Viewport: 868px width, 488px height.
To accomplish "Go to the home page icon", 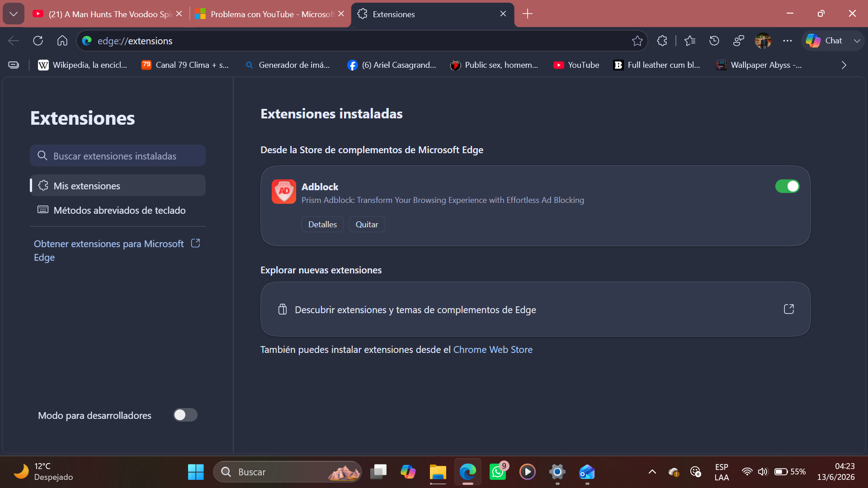I will click(62, 41).
